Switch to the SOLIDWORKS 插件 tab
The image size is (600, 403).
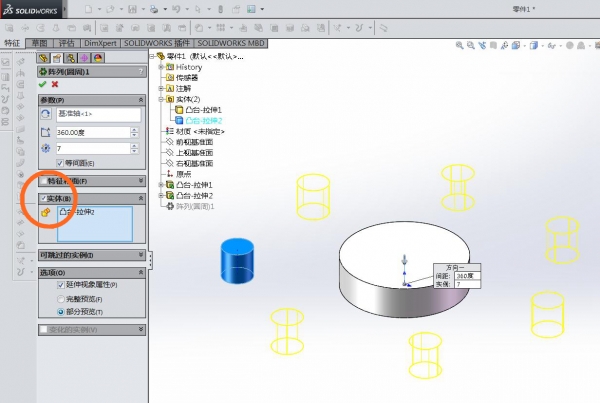[157, 43]
